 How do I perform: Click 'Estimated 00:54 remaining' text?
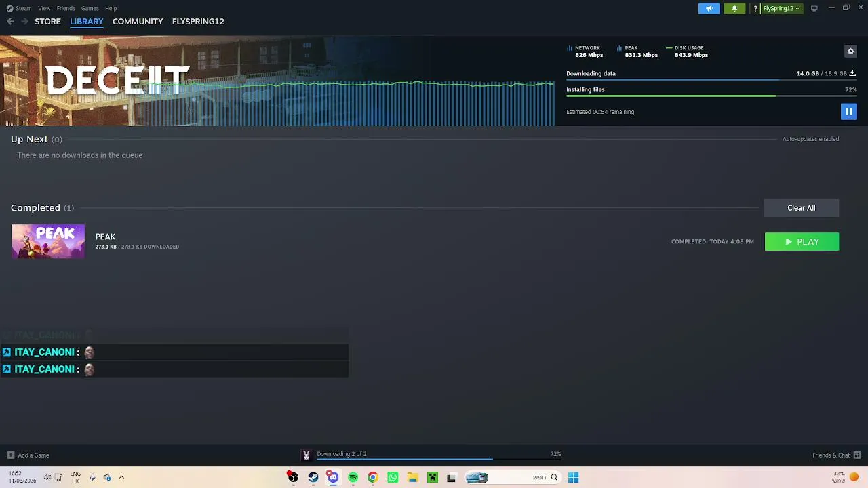(600, 112)
